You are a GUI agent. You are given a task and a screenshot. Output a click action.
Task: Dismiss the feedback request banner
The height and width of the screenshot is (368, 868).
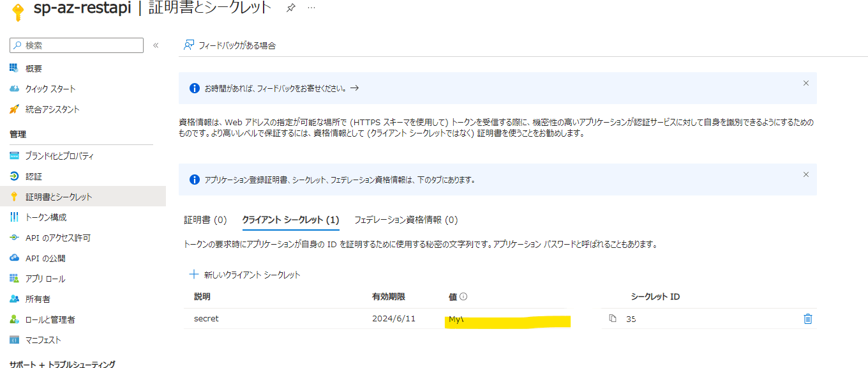[806, 83]
